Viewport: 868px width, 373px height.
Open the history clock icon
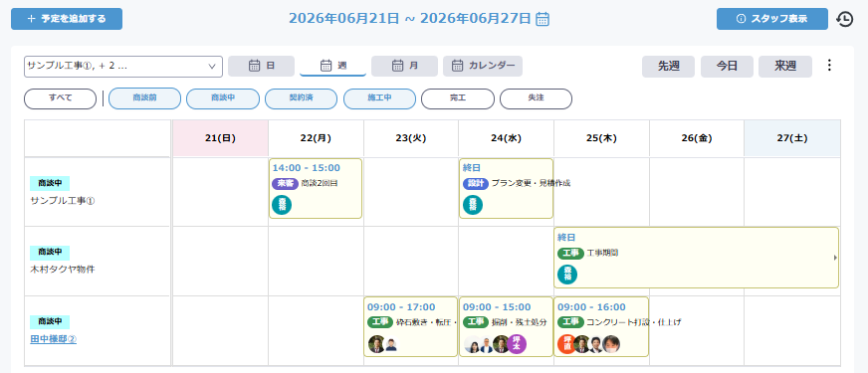(x=844, y=19)
